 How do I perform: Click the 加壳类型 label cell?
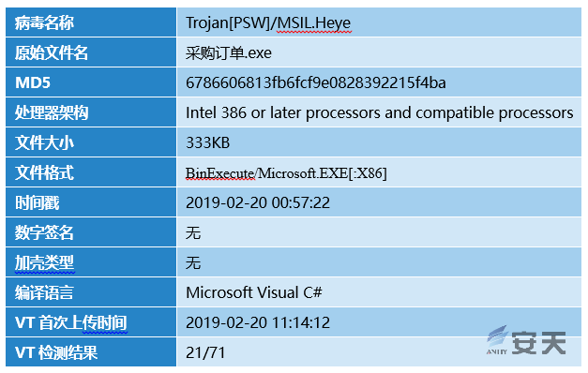point(91,262)
